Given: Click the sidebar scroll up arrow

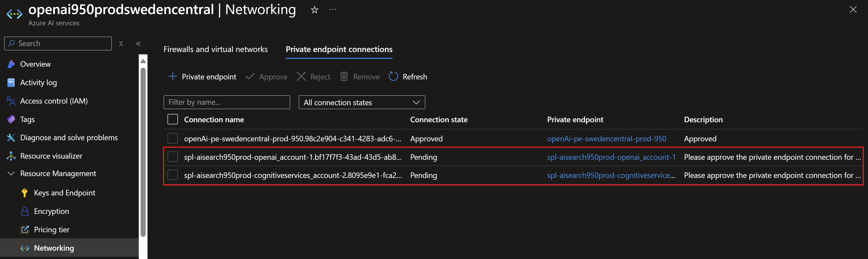Looking at the screenshot, I should tap(143, 61).
